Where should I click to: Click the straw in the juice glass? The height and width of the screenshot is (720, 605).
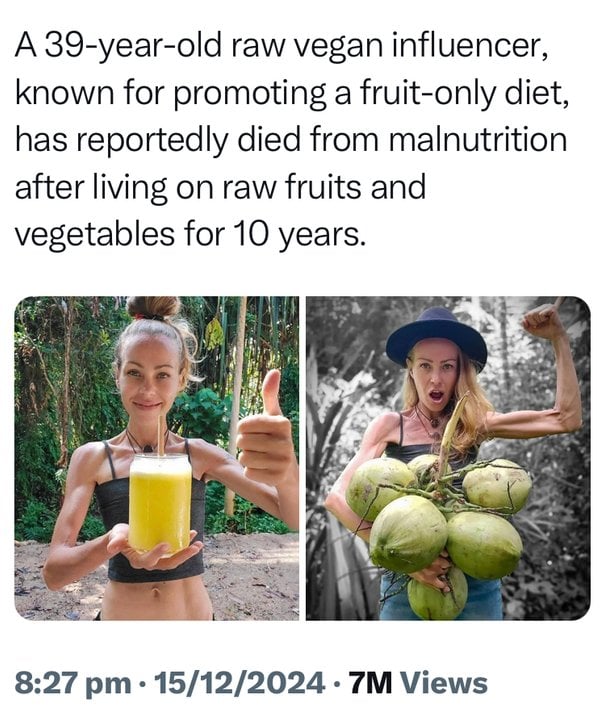pos(161,435)
